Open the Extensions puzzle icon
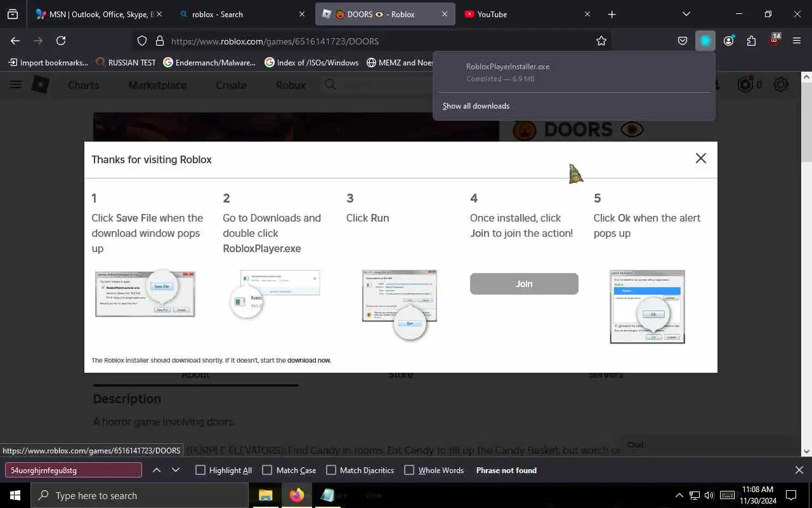 pos(752,41)
